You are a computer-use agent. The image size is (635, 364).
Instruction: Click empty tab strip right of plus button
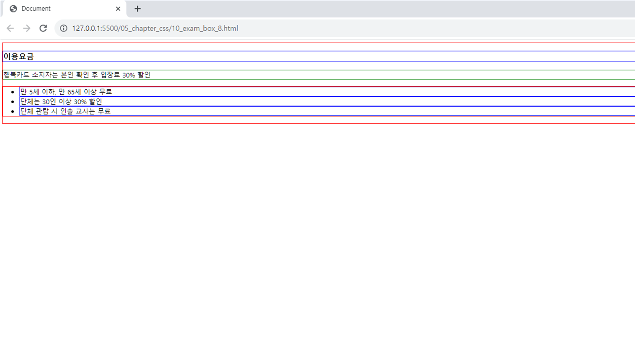coord(382,9)
